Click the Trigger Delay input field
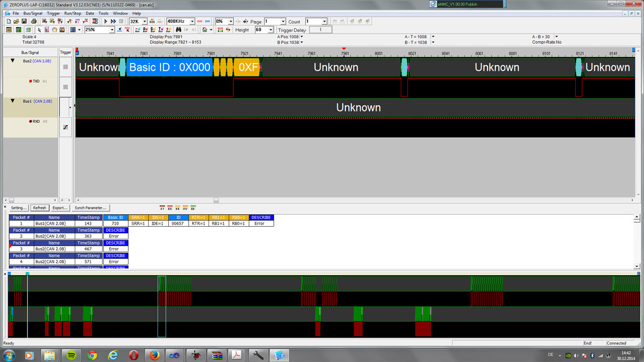Image resolution: width=644 pixels, height=362 pixels. [321, 30]
